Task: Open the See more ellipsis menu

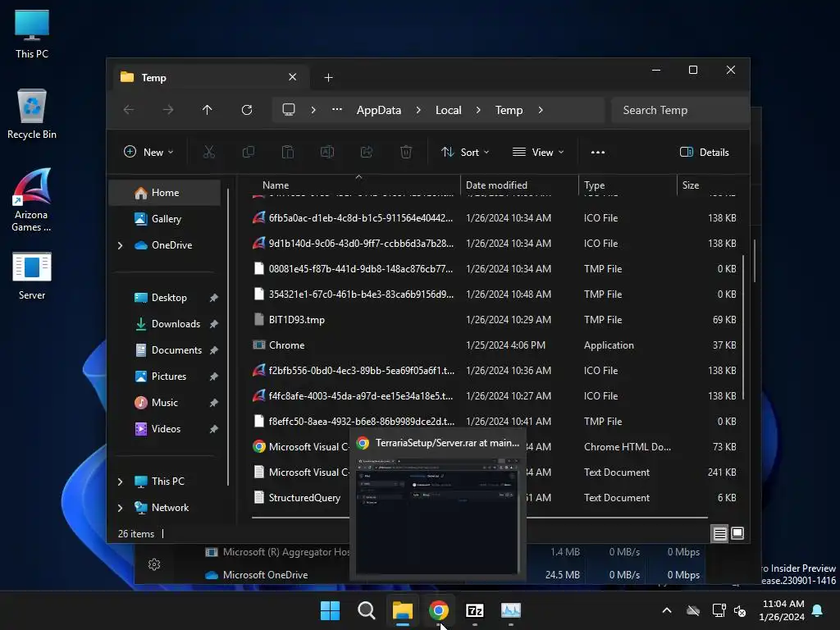Action: [598, 152]
